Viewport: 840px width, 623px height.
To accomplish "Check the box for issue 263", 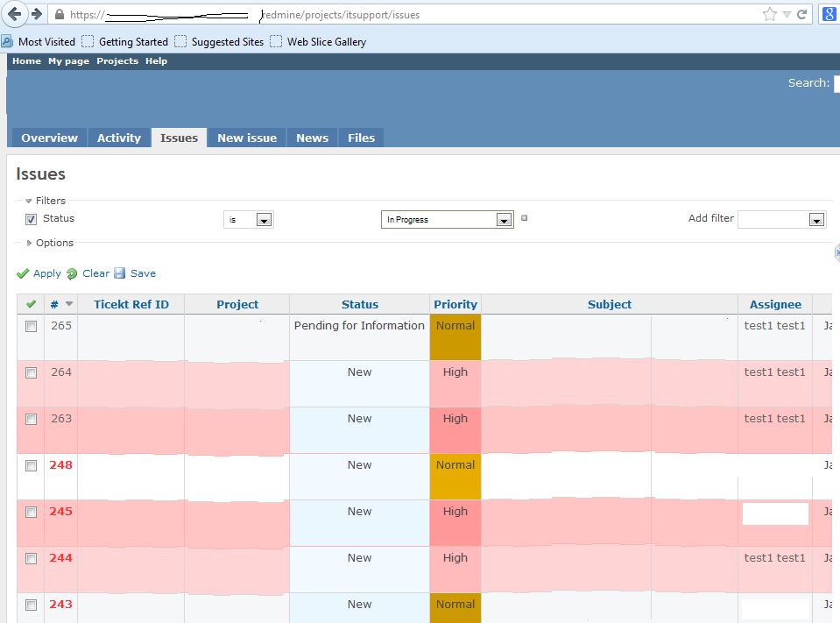I will (x=31, y=419).
